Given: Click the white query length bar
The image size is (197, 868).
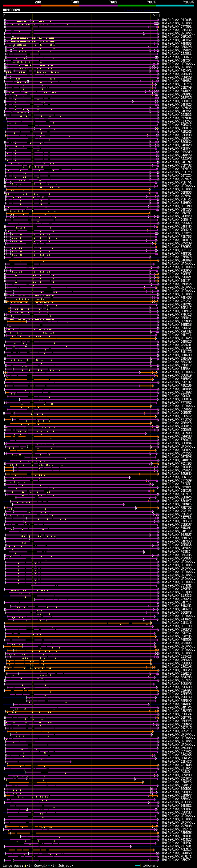Looking at the screenshot, I should click(x=81, y=13).
